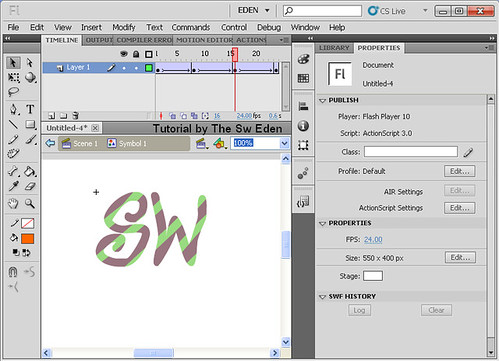Open the CS Live dropdown arrow
The height and width of the screenshot is (361, 499).
425,10
